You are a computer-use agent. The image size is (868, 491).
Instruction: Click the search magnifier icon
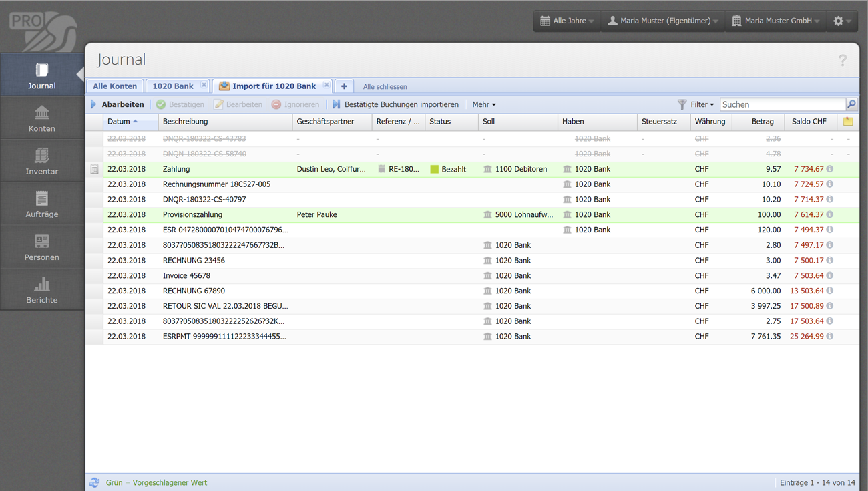pyautogui.click(x=851, y=104)
